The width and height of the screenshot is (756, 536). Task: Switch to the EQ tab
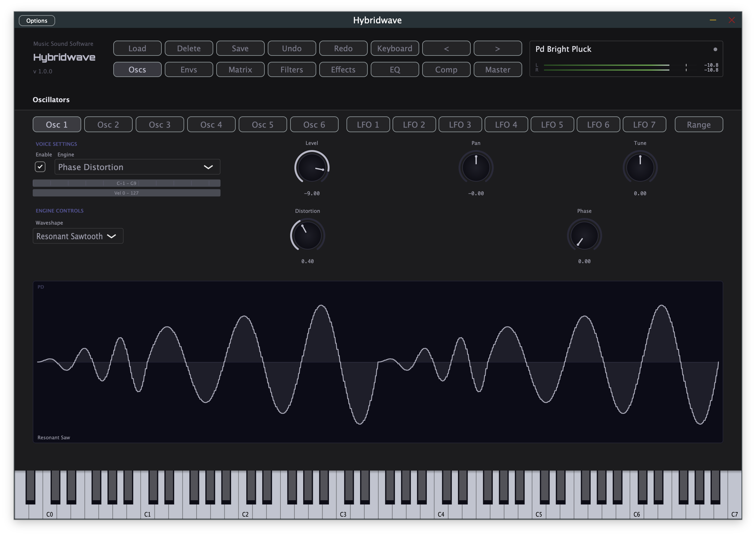[x=394, y=69]
